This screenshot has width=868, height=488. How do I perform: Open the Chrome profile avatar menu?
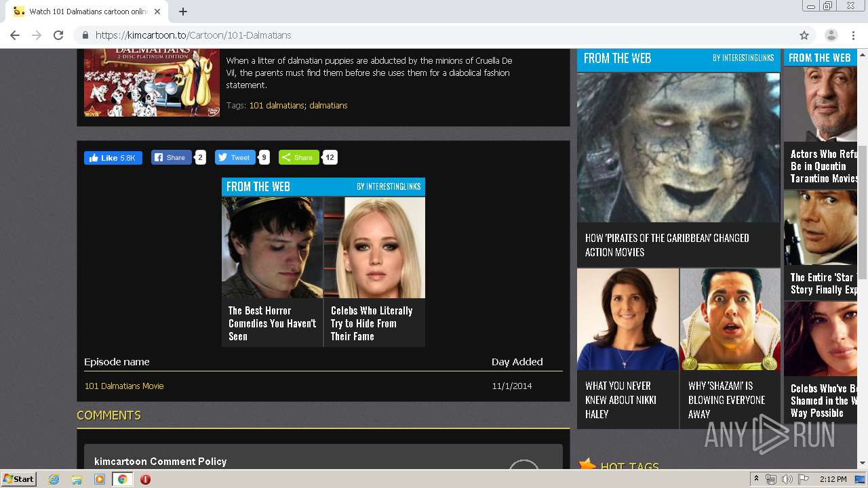[831, 35]
